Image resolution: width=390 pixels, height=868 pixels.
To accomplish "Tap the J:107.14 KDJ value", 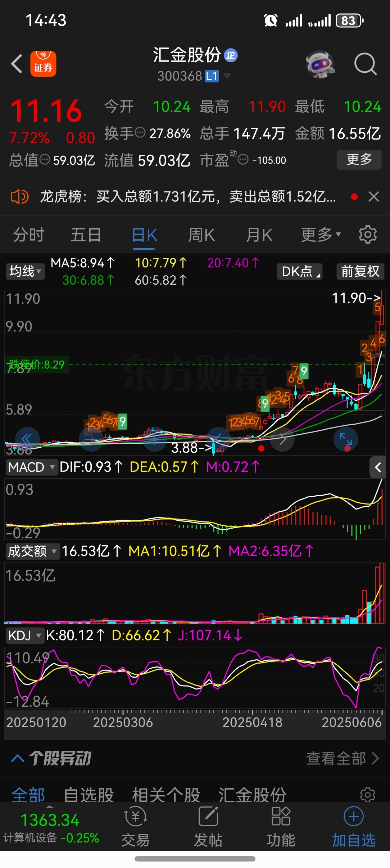I will pyautogui.click(x=210, y=635).
